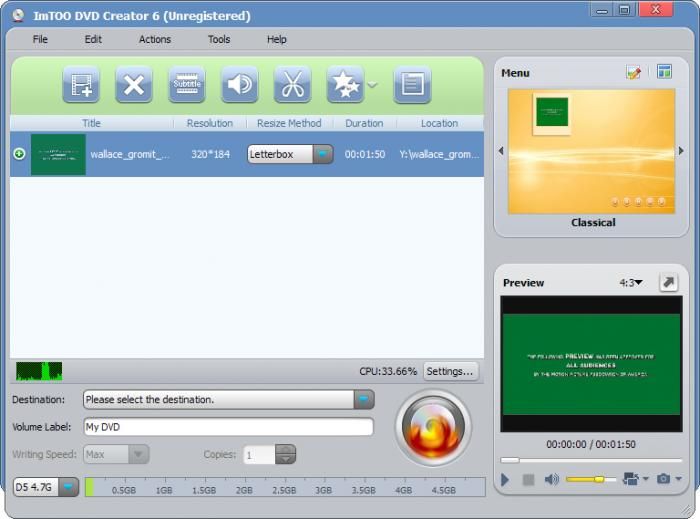This screenshot has width=700, height=519.
Task: Open the Audio track tool
Action: click(239, 84)
